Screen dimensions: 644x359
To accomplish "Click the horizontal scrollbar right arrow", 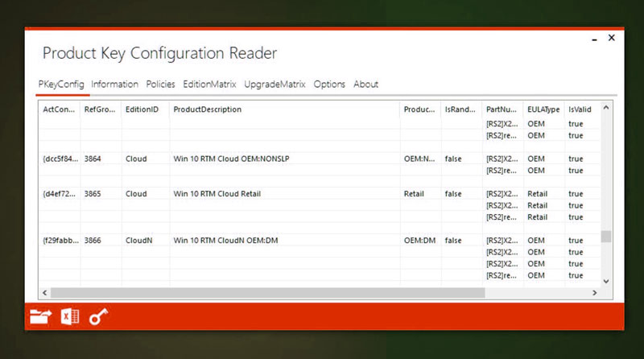I will 595,292.
